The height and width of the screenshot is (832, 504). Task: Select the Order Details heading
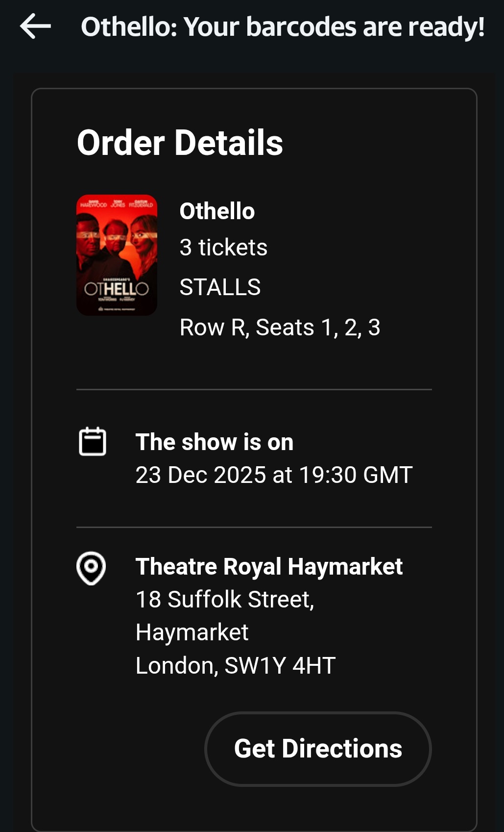tap(180, 143)
